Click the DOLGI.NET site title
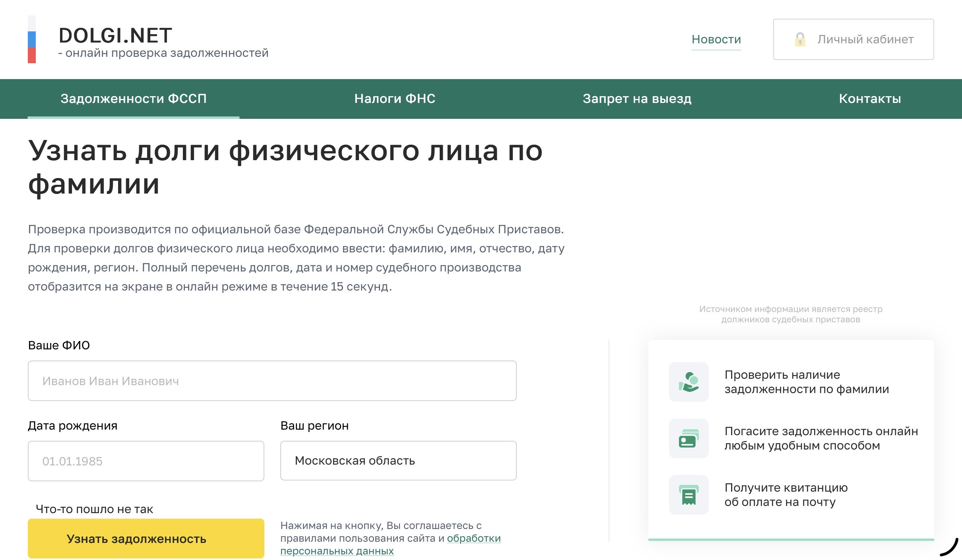Image resolution: width=962 pixels, height=560 pixels. click(115, 36)
